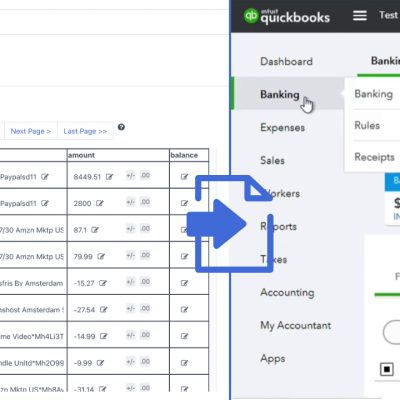
Task: Edit description of Paypalsd11 row with 2800
Action: [x=45, y=203]
